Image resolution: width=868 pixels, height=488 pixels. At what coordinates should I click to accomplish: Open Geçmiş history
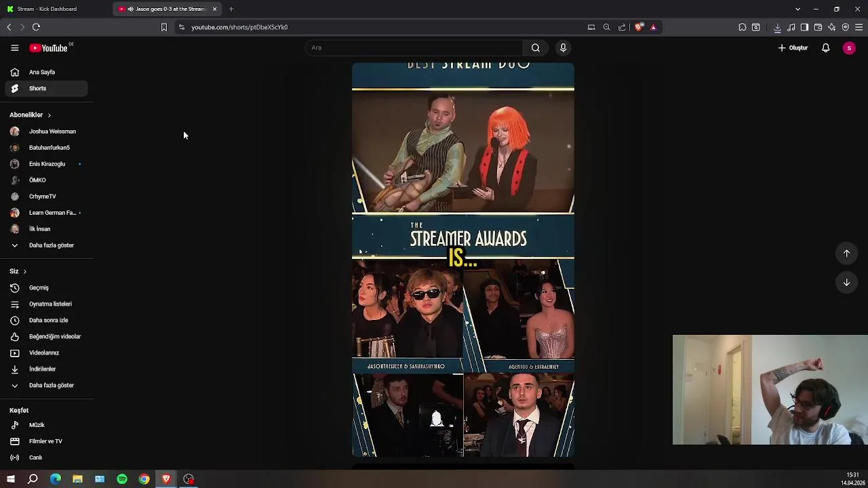point(46,287)
